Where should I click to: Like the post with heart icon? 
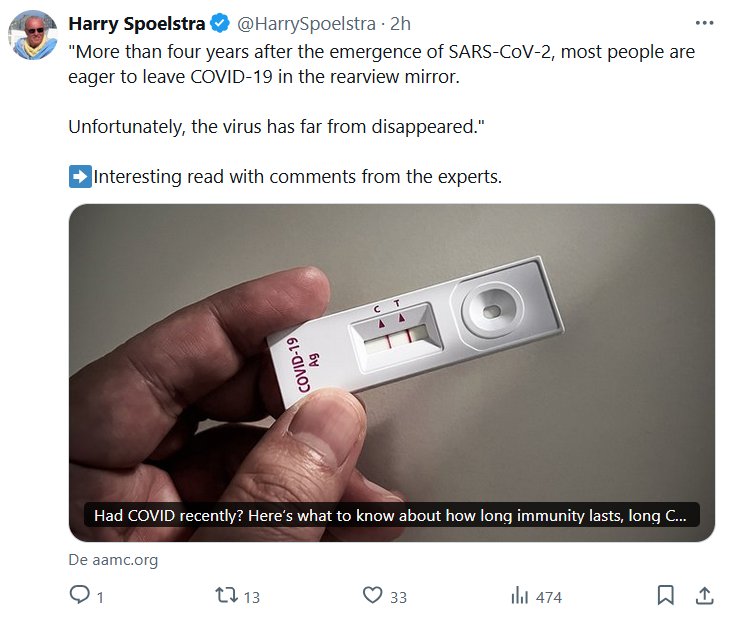click(x=372, y=596)
